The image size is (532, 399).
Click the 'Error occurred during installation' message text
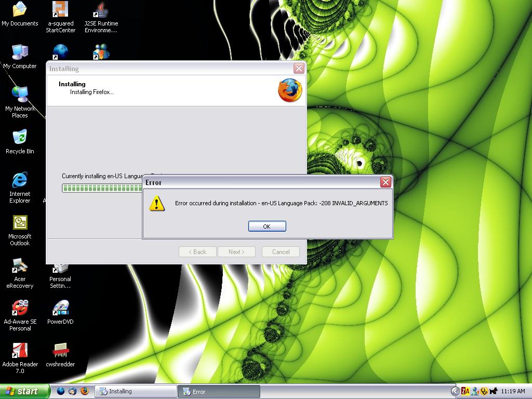[x=281, y=203]
